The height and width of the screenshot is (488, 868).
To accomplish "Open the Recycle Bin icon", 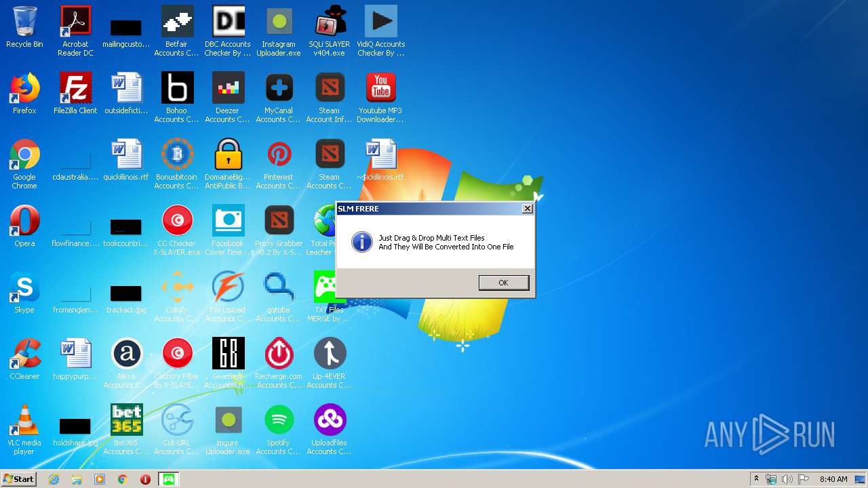I will (24, 28).
